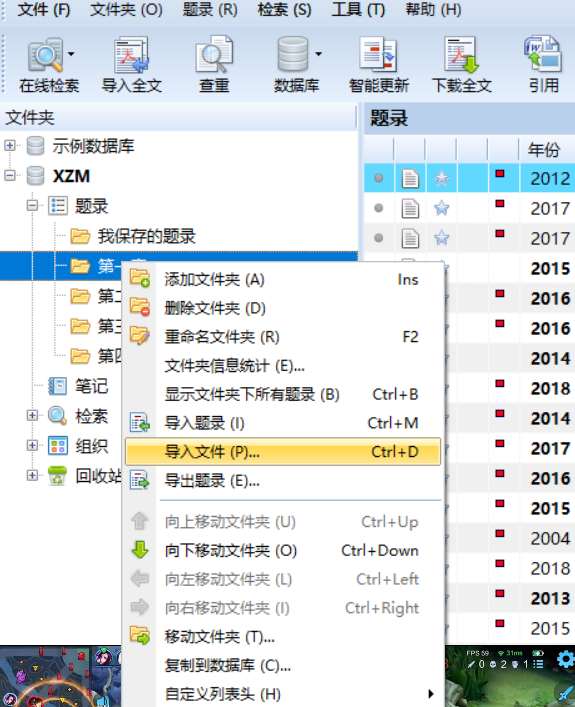Click 添加文件夹 folder-plus icon in context menu

[x=139, y=278]
